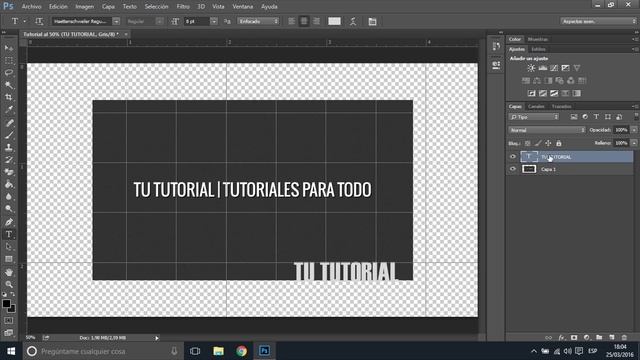Link layers with chain icon
The width and height of the screenshot is (640, 360).
click(549, 338)
